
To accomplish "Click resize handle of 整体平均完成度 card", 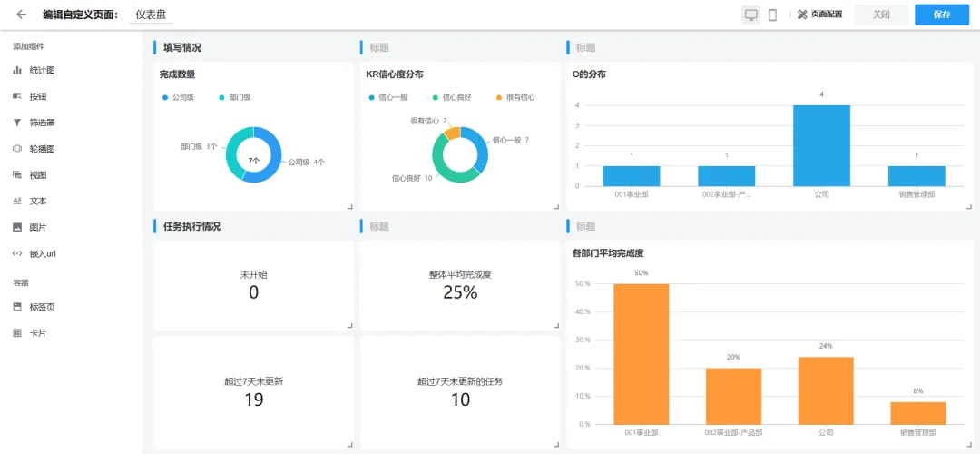I will coord(556,326).
